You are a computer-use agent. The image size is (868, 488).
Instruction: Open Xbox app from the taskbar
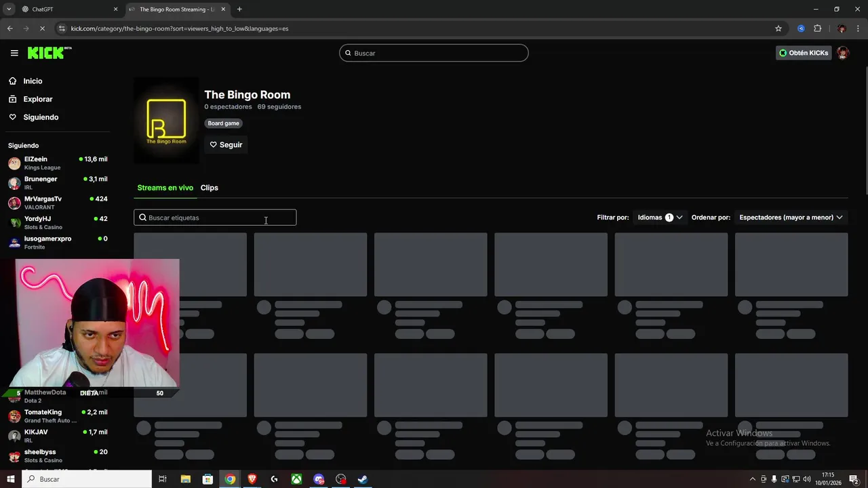coord(296,479)
